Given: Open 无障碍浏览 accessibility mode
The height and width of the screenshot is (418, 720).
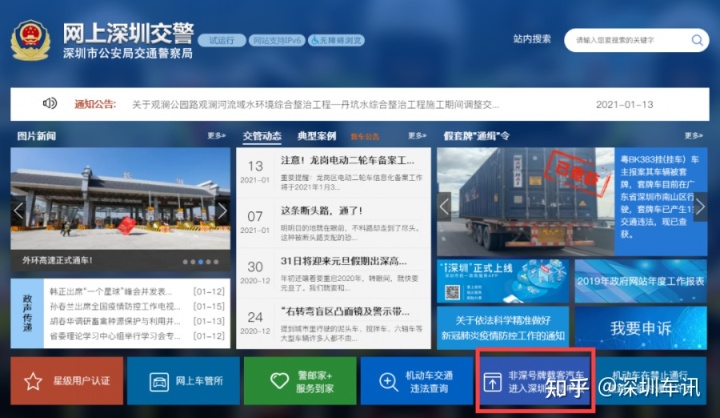Looking at the screenshot, I should coord(336,40).
